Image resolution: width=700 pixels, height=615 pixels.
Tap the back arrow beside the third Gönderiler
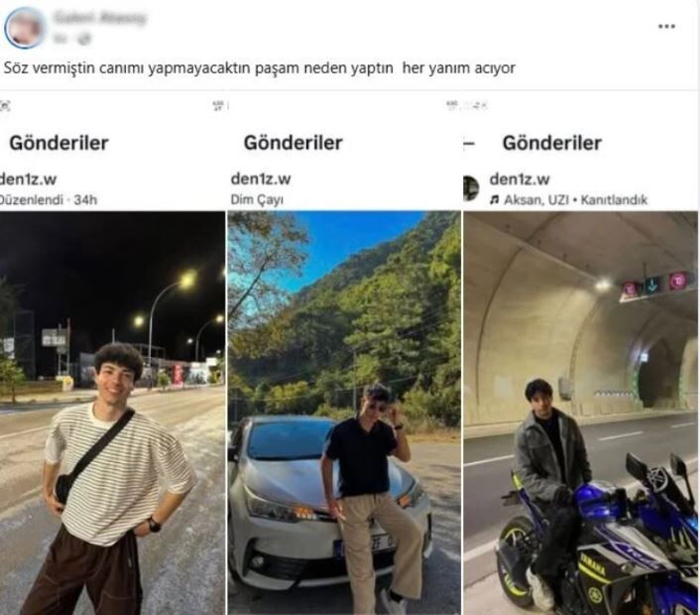(x=469, y=144)
